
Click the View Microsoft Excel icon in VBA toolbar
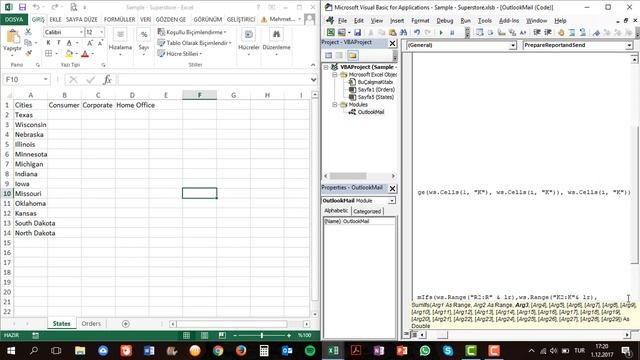tap(331, 32)
